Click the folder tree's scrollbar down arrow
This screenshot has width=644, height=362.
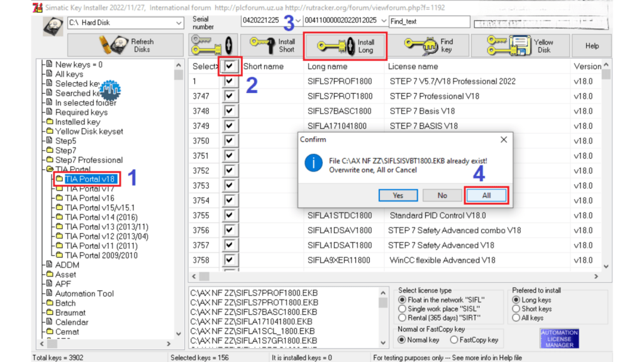pyautogui.click(x=179, y=334)
